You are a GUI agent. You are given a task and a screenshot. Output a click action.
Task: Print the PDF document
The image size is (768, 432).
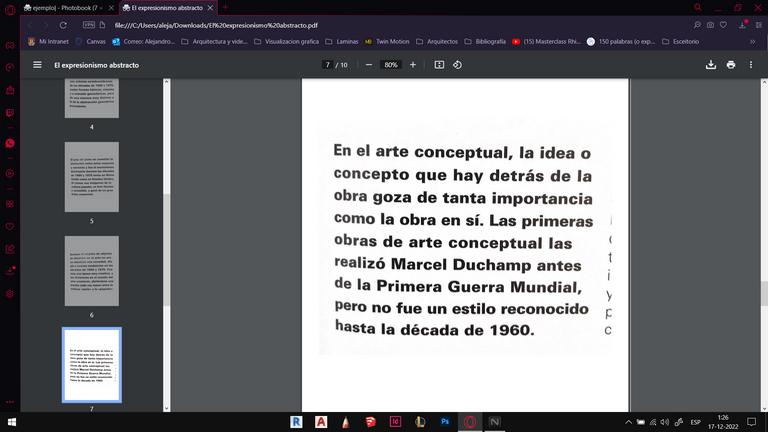tap(731, 65)
